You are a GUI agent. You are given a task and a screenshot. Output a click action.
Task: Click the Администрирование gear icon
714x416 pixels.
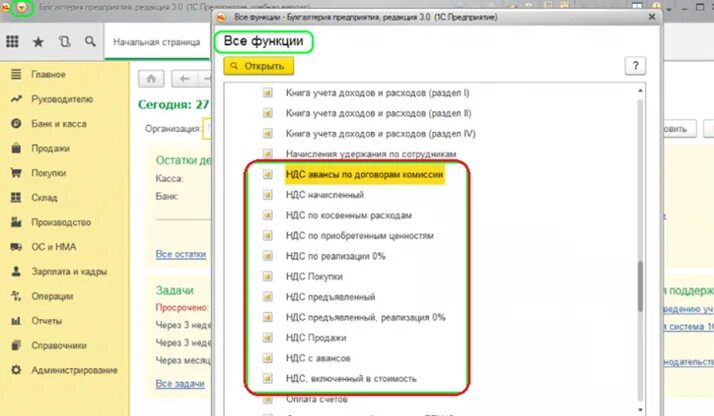(x=16, y=370)
